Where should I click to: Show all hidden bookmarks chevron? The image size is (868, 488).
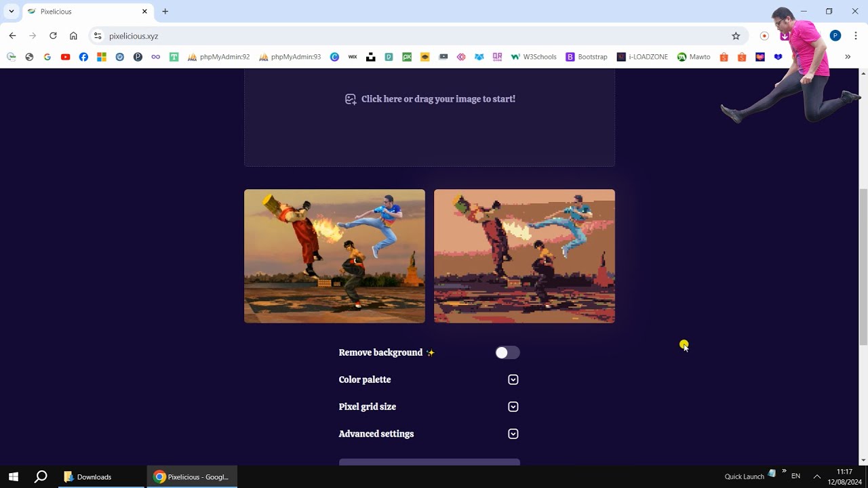click(x=848, y=57)
